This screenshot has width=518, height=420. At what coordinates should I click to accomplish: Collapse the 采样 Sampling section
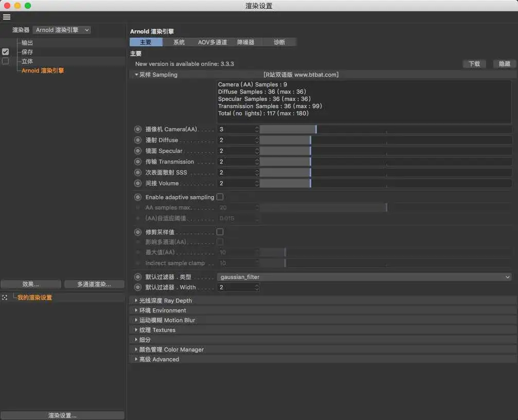click(x=136, y=75)
